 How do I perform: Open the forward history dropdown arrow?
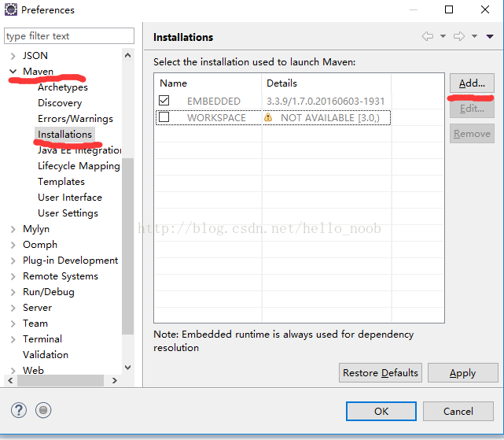(474, 36)
